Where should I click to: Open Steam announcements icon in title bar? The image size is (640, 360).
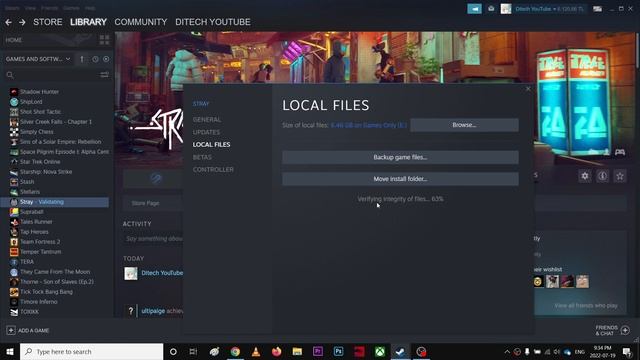[474, 9]
